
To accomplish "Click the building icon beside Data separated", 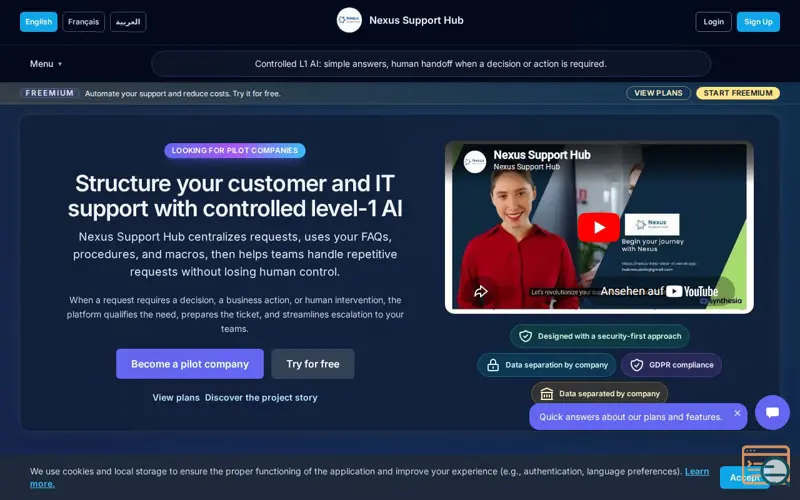I will point(547,393).
